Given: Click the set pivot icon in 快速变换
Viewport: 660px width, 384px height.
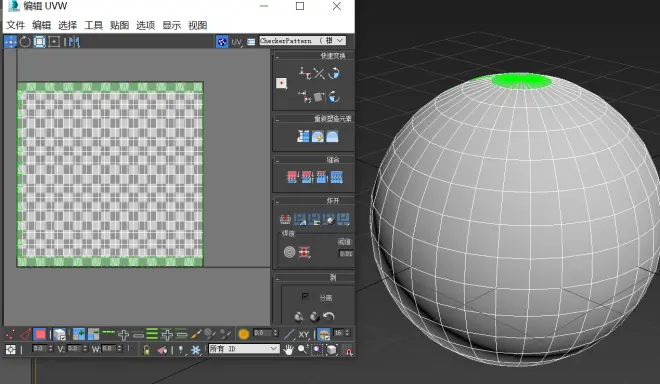Looking at the screenshot, I should [281, 83].
